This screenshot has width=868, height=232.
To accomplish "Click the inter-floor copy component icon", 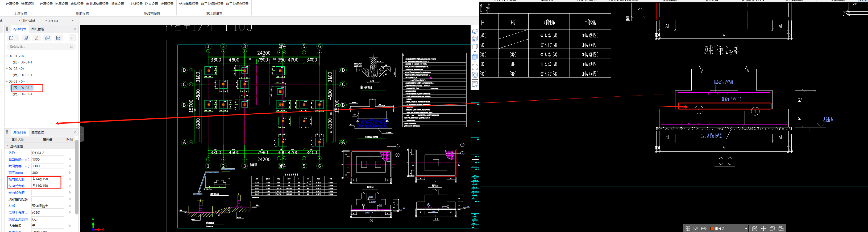I will [48, 38].
